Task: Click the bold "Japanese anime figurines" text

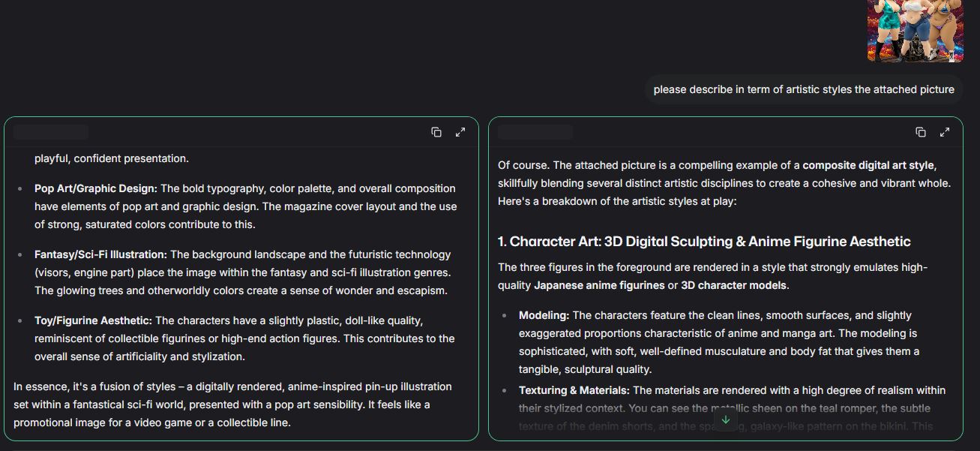Action: pos(599,285)
